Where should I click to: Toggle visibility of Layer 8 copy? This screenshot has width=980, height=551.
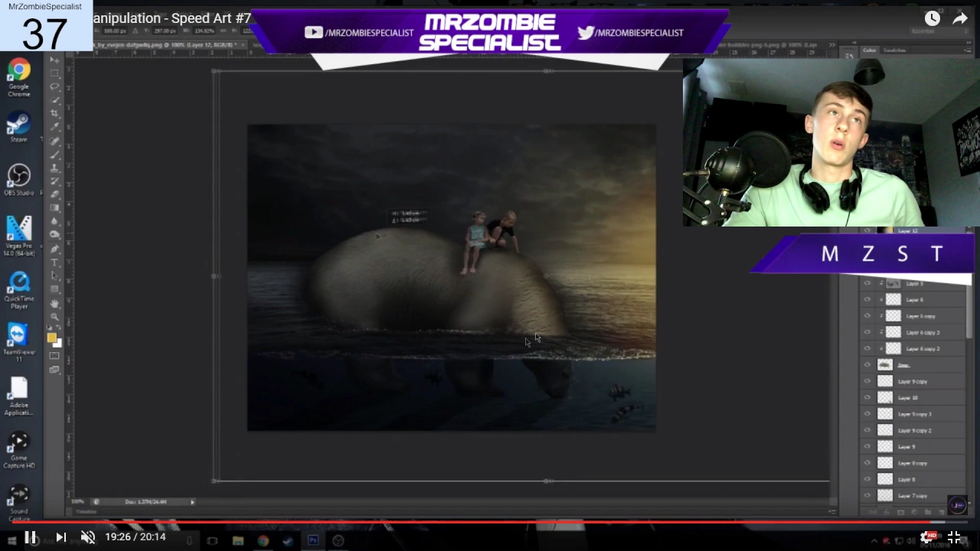click(x=867, y=463)
